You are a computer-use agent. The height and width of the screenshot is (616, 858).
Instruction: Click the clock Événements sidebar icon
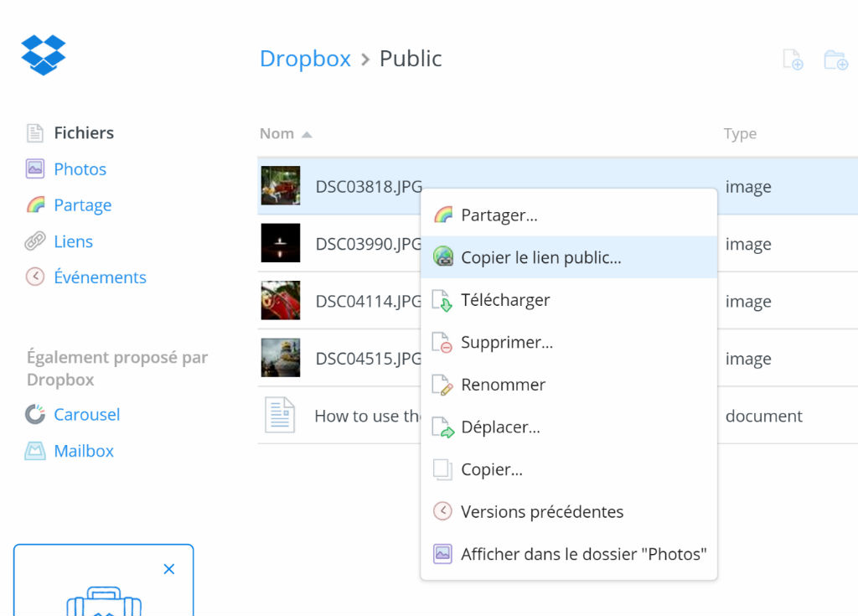(x=35, y=277)
